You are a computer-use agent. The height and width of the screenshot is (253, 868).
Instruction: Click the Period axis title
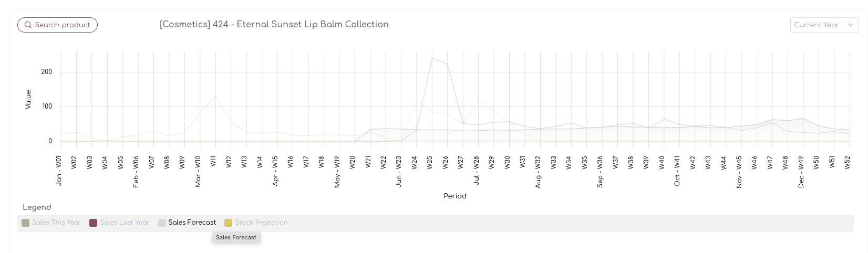pyautogui.click(x=455, y=196)
